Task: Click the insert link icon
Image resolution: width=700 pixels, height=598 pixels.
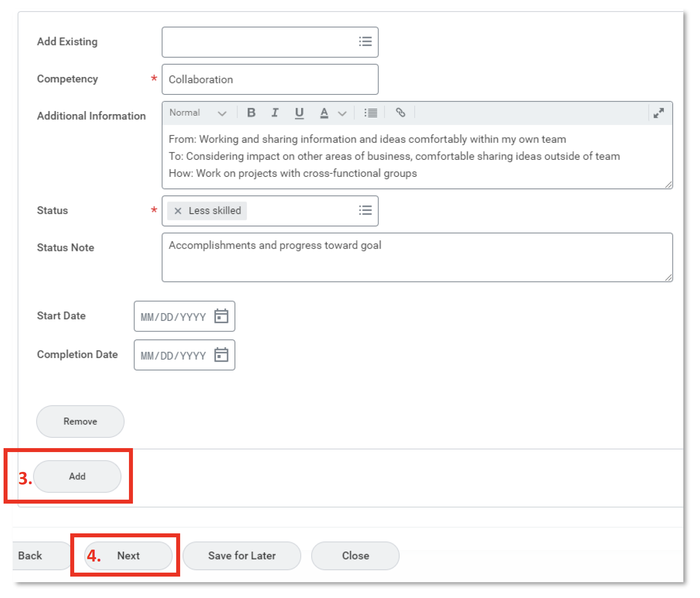Action: pyautogui.click(x=401, y=113)
